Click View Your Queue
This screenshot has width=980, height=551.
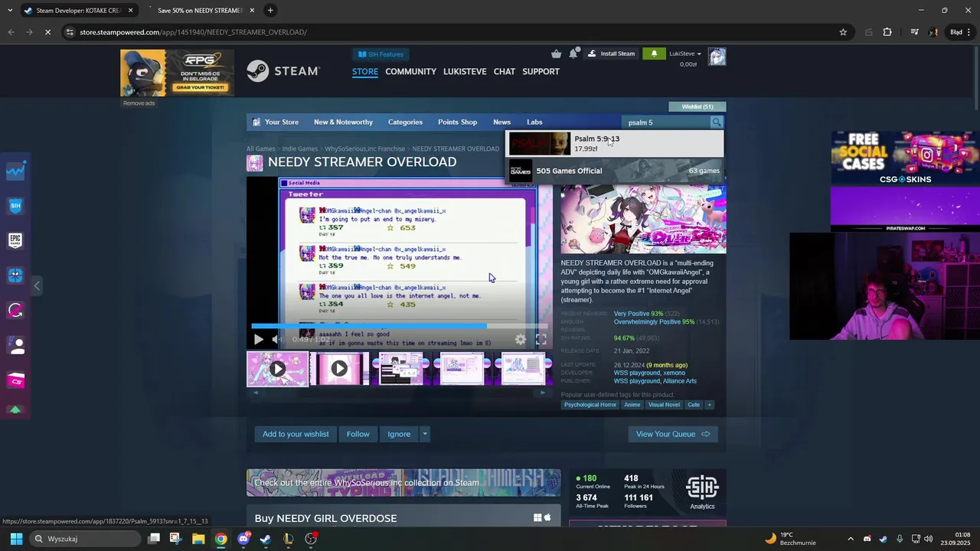[x=673, y=434]
